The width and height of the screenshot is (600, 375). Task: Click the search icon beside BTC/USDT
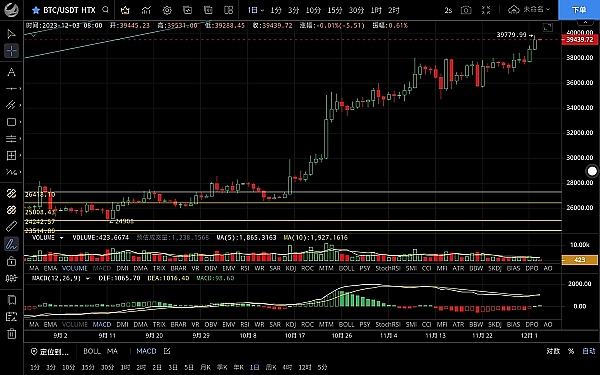click(105, 10)
